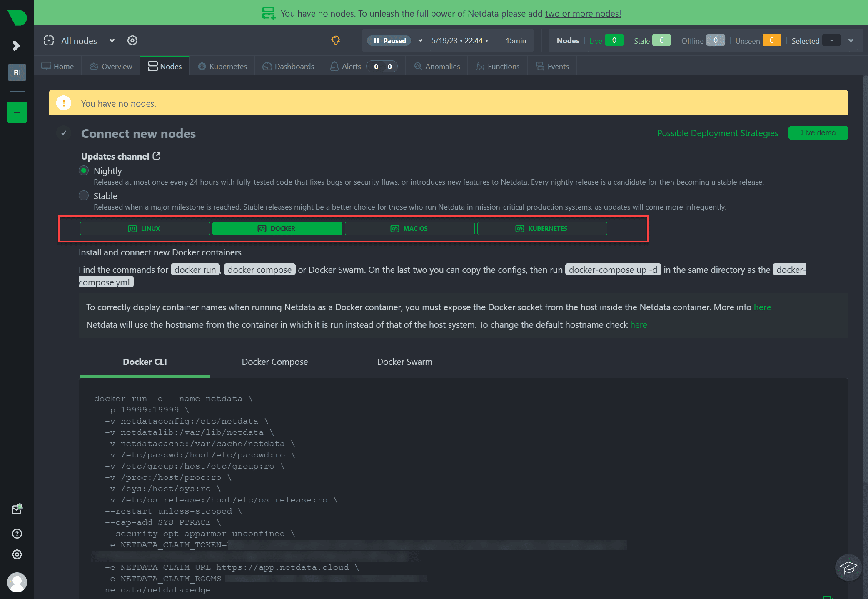868x599 pixels.
Task: Click the graduation cap learn icon
Action: click(848, 567)
